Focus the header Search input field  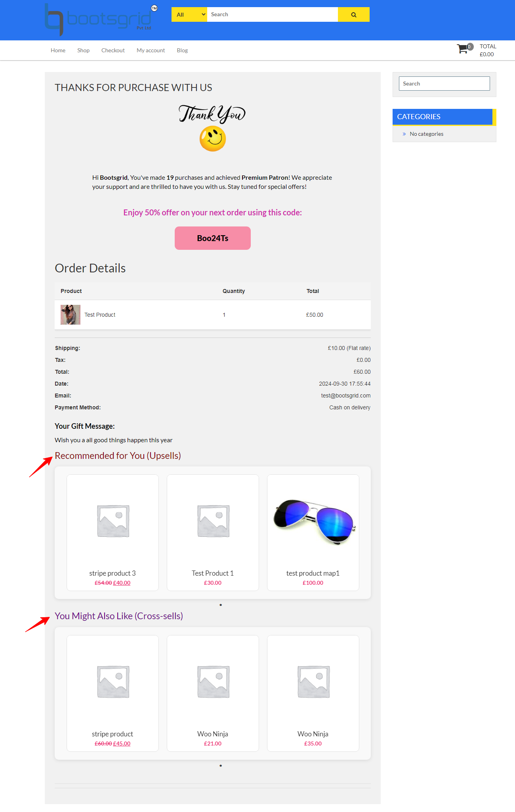(x=273, y=15)
